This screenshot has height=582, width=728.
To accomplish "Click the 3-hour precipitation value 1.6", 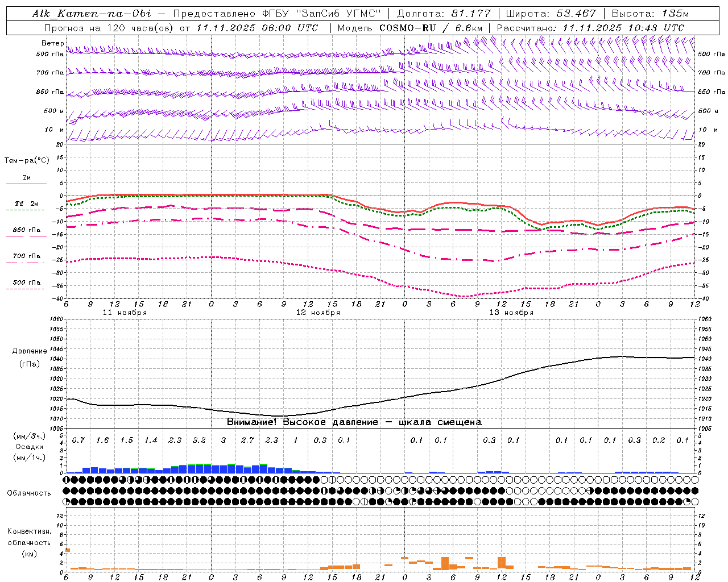I will 102,440.
